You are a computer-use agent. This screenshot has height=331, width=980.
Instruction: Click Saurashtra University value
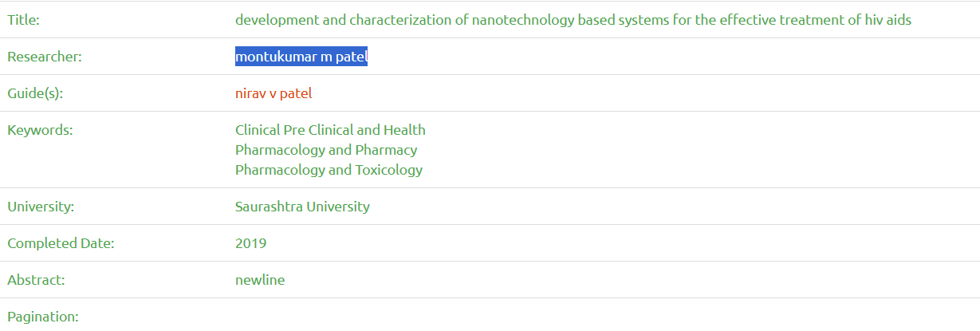pos(302,207)
